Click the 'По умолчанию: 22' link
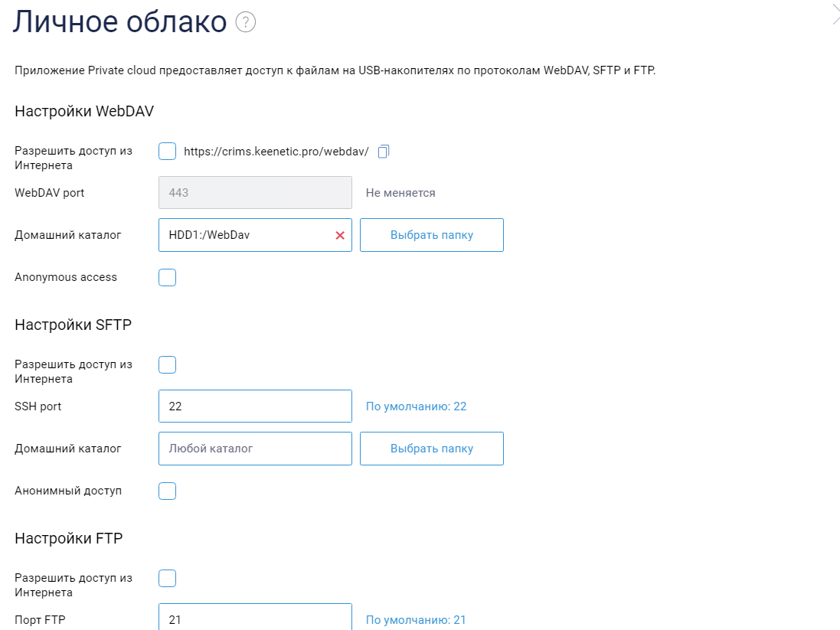The image size is (840, 630). point(417,406)
